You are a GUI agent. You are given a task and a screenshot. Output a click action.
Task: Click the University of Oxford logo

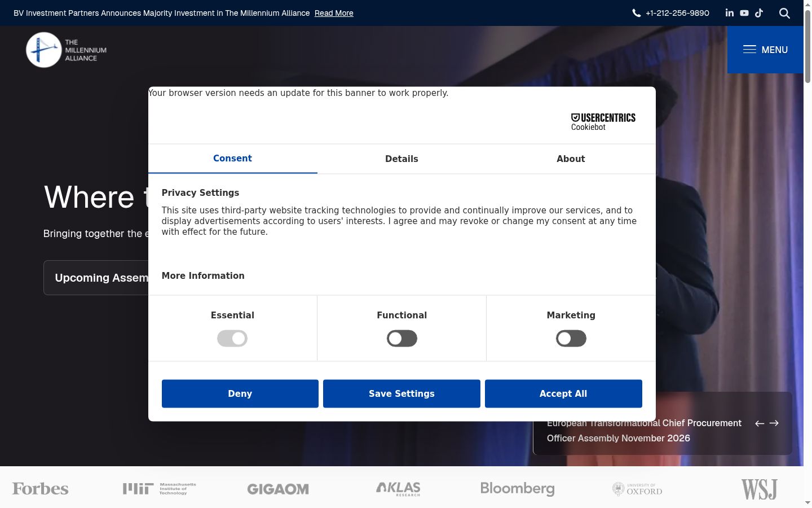click(x=637, y=489)
